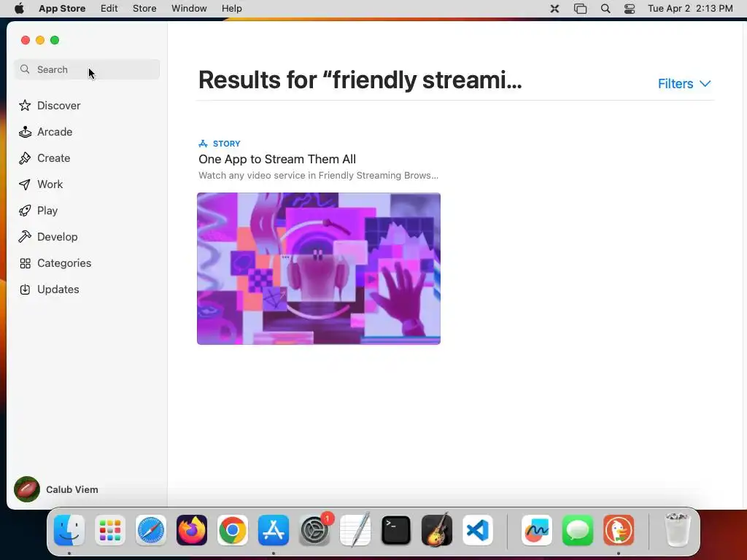The height and width of the screenshot is (560, 747).
Task: Open the Edit menu
Action: [x=109, y=9]
